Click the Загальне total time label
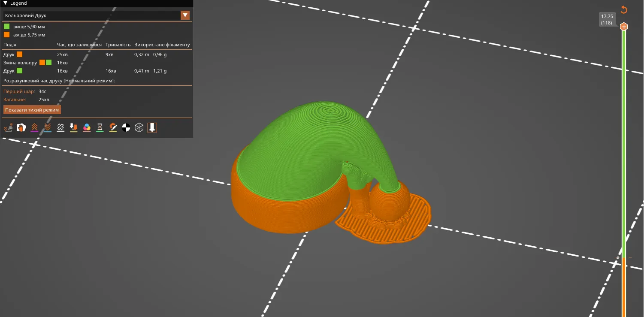The width and height of the screenshot is (644, 317). (x=15, y=100)
